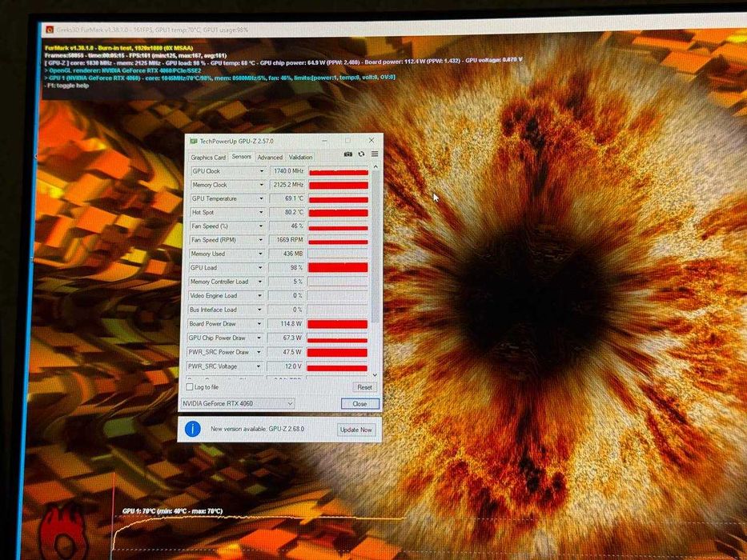747x560 pixels.
Task: Click the 46 % Fan Speed value
Action: click(x=287, y=226)
